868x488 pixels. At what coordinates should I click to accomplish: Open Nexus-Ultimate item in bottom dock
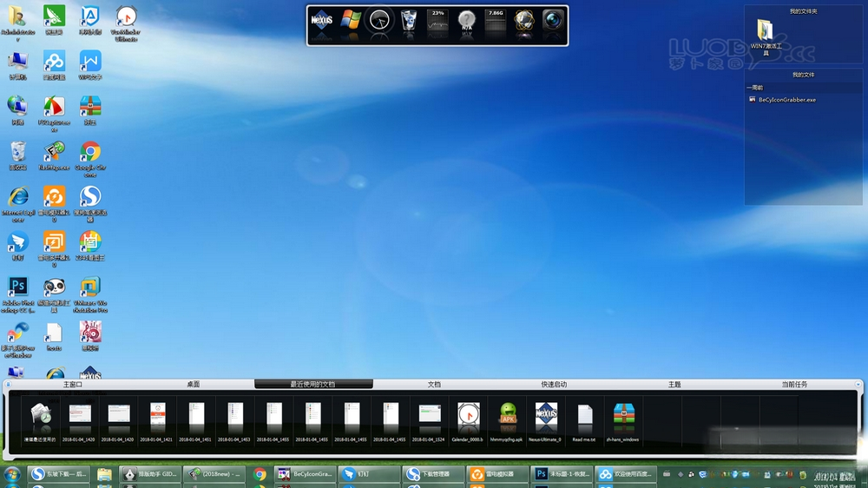pyautogui.click(x=546, y=421)
